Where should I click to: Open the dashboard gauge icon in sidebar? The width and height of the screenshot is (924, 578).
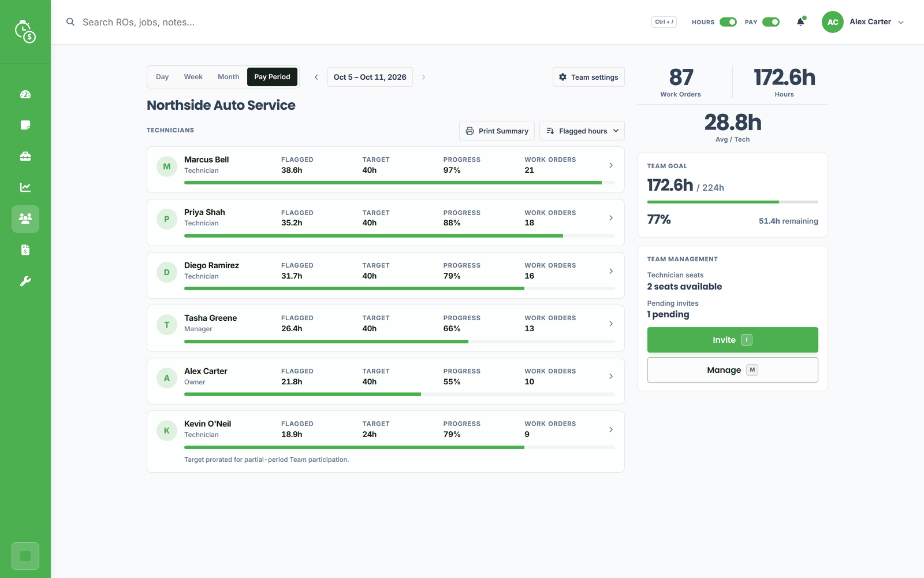[x=25, y=94]
